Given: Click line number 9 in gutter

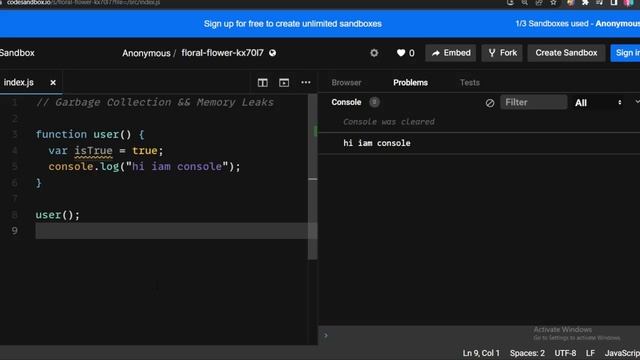Looking at the screenshot, I should point(15,231).
